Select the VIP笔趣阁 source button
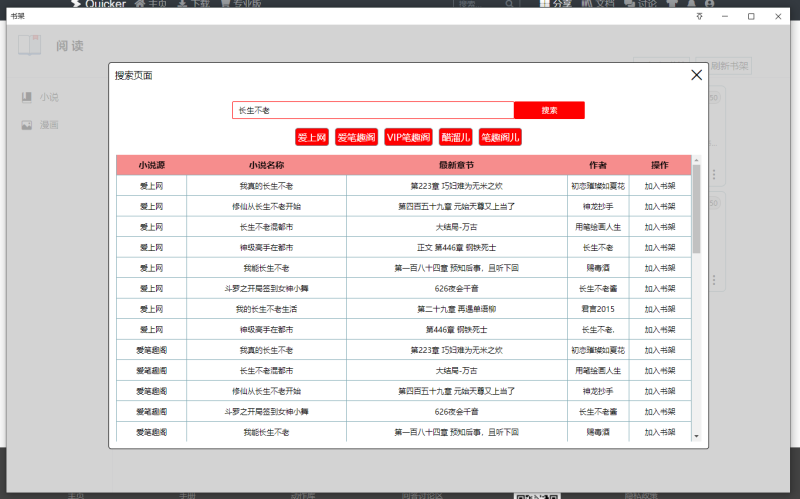Image resolution: width=800 pixels, height=499 pixels. (408, 137)
